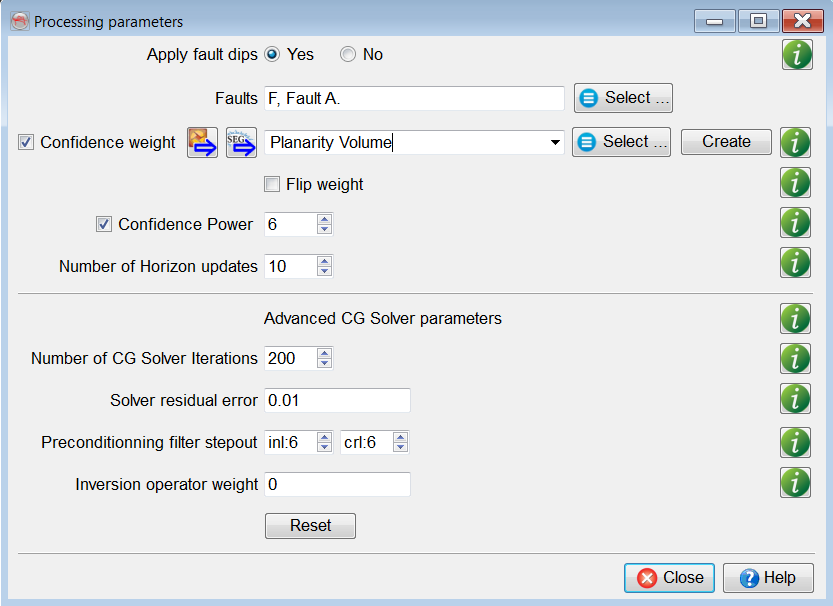833x606 pixels.
Task: Enable the Flip weight checkbox
Action: [x=272, y=184]
